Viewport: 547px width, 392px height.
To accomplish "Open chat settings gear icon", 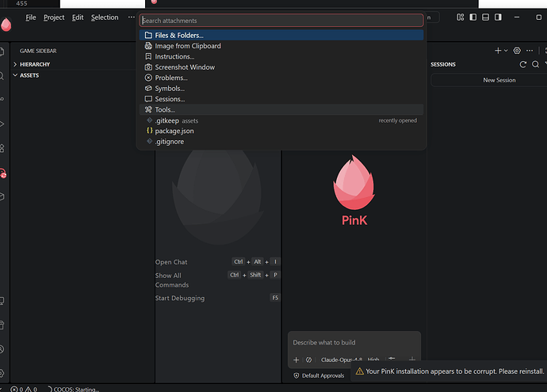I will pos(517,51).
